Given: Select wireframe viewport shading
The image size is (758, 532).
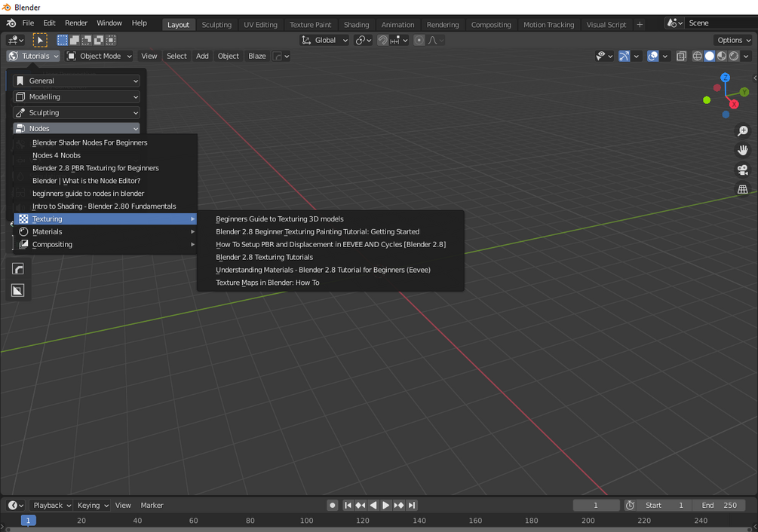Looking at the screenshot, I should 697,56.
